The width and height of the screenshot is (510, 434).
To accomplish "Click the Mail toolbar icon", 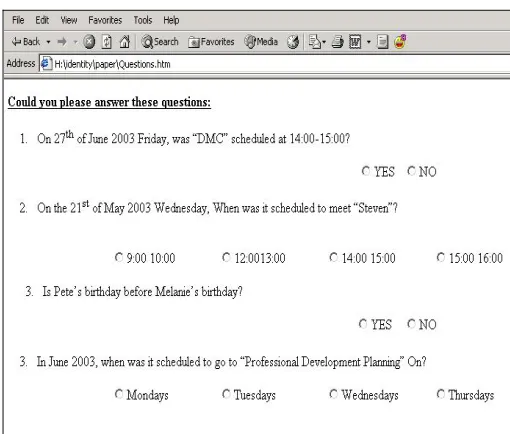I will point(314,42).
